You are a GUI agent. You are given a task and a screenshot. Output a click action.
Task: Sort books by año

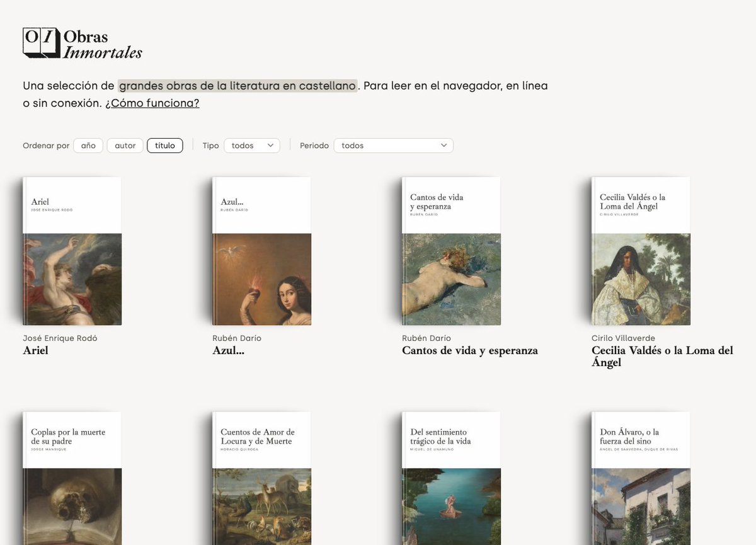pos(88,146)
